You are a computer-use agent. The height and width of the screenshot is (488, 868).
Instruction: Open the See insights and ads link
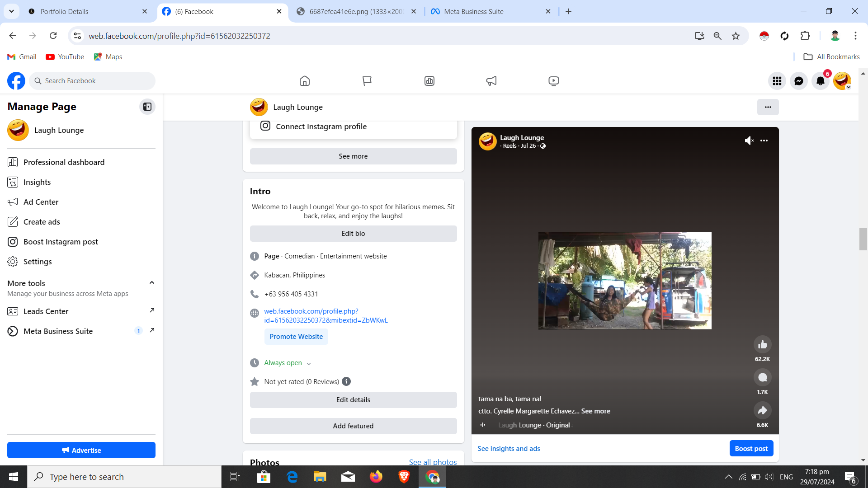[509, 448]
